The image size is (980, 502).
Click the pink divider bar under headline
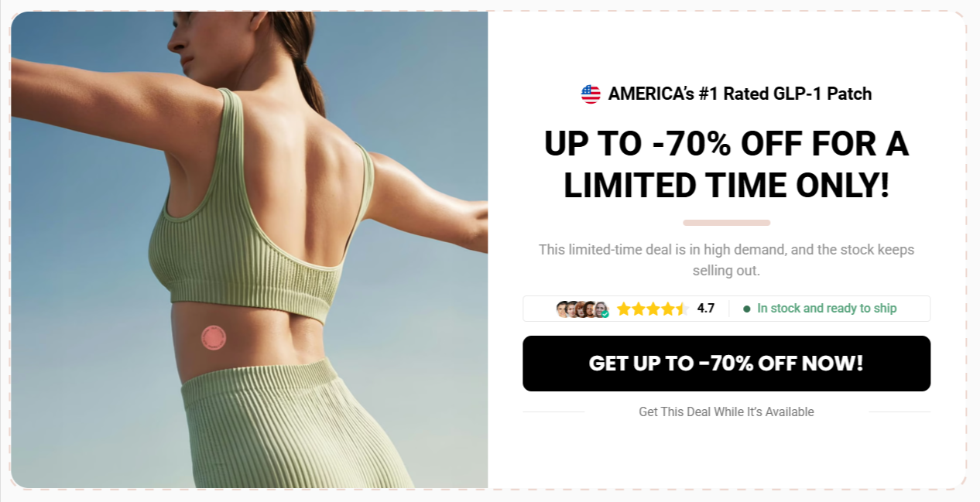click(x=726, y=223)
